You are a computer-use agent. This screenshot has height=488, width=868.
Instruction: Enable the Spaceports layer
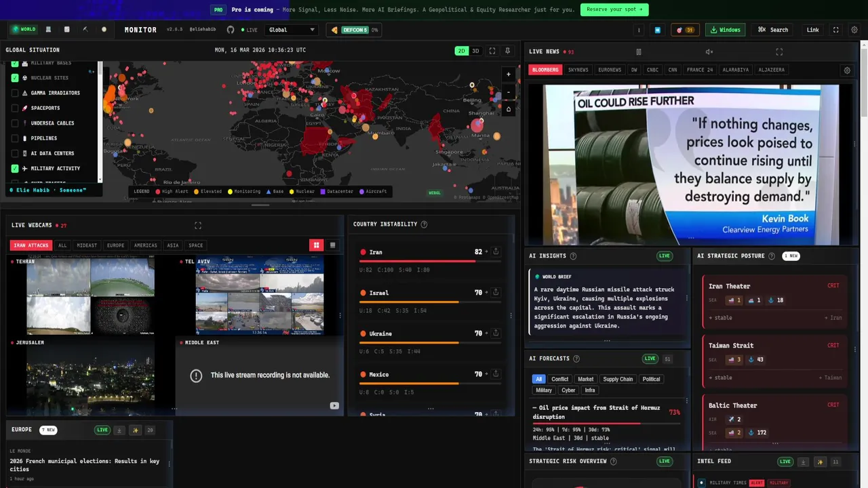[x=15, y=108]
